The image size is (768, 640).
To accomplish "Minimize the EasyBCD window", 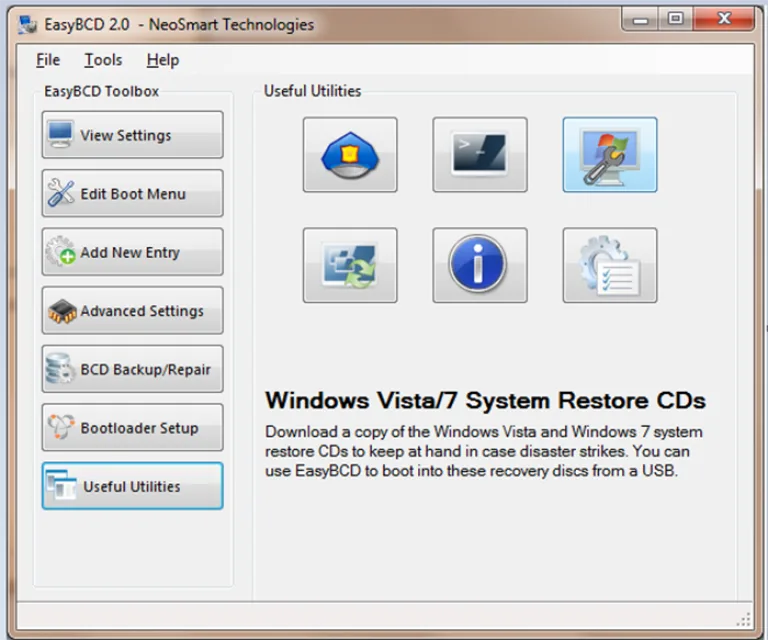I will click(x=640, y=20).
